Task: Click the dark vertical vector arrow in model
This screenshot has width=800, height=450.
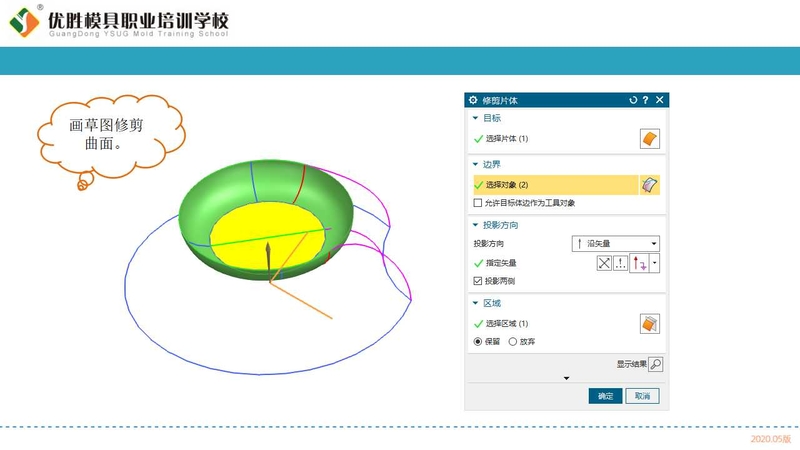Action: pos(268,261)
